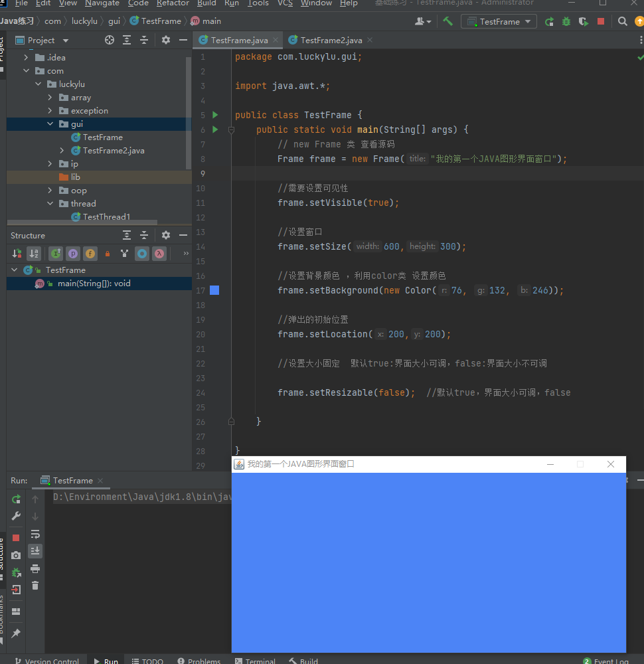Click the main breadcrumb in navigation bar
This screenshot has width=644, height=664.
tap(206, 21)
